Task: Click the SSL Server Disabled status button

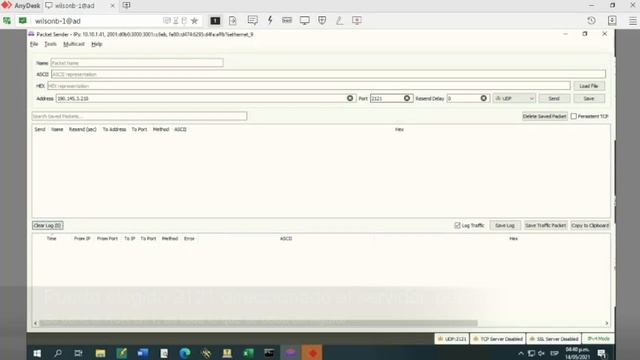Action: point(554,339)
